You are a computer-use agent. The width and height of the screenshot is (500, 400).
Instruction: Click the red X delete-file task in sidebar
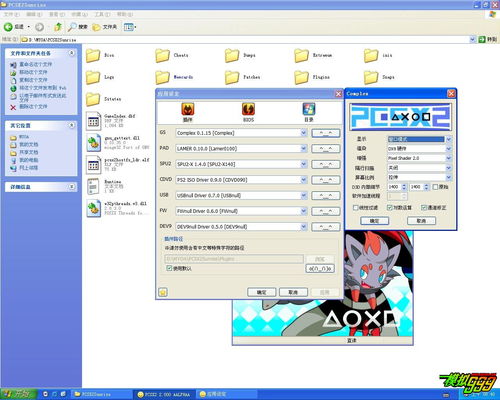click(x=13, y=107)
